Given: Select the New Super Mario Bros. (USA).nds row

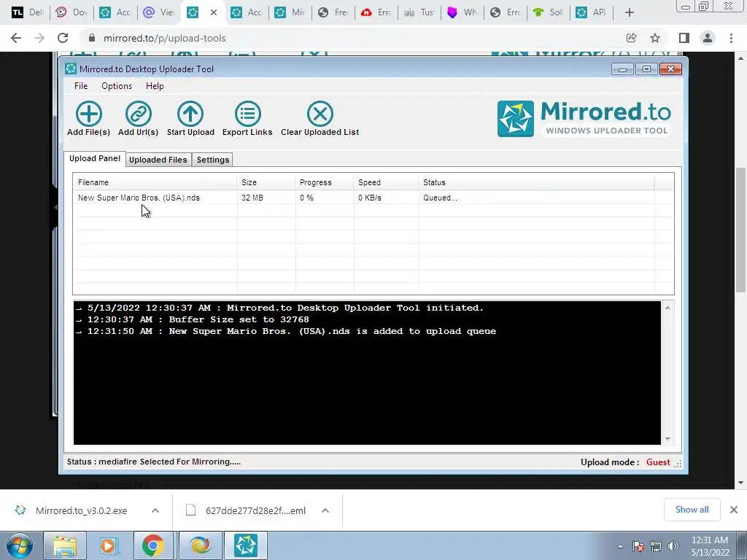Looking at the screenshot, I should 373,198.
